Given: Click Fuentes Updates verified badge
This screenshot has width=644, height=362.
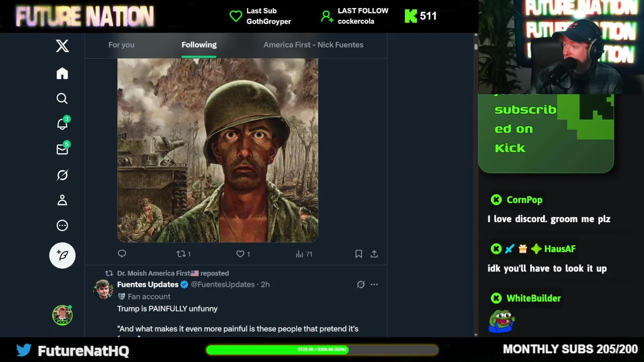Looking at the screenshot, I should point(184,285).
